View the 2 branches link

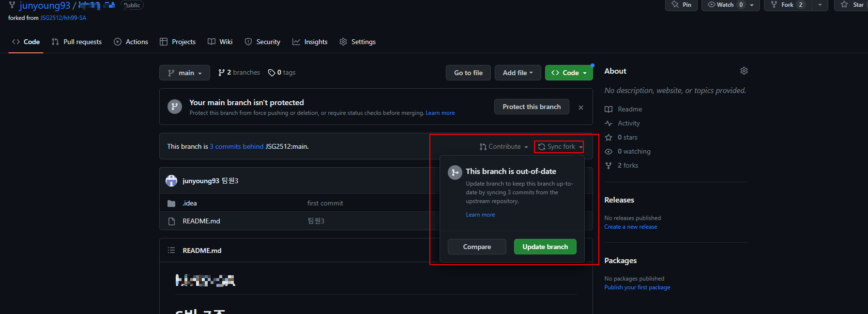(239, 73)
